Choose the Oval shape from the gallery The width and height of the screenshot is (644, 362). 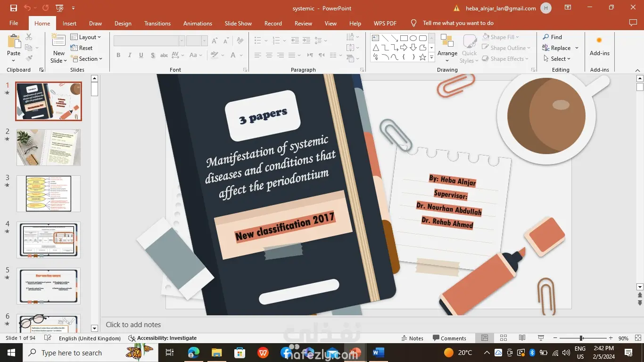click(x=413, y=38)
